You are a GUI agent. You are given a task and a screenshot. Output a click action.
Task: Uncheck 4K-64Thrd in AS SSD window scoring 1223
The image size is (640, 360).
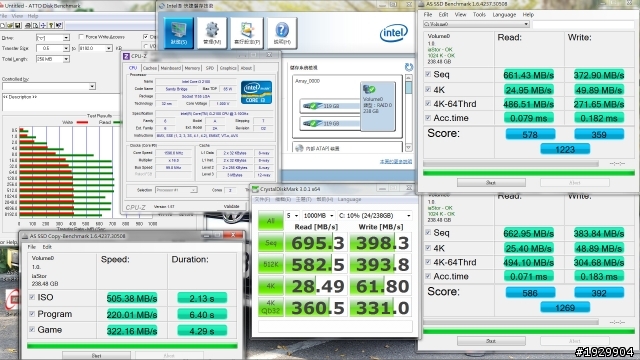[x=428, y=104]
